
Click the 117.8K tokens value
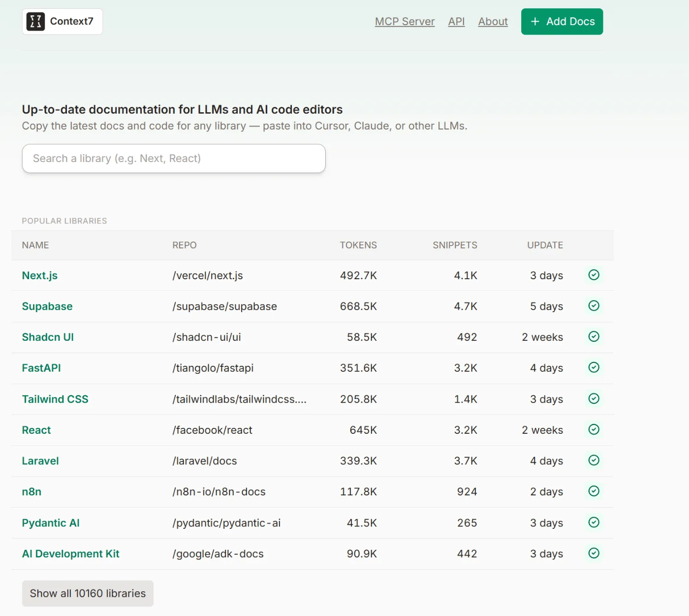(358, 492)
